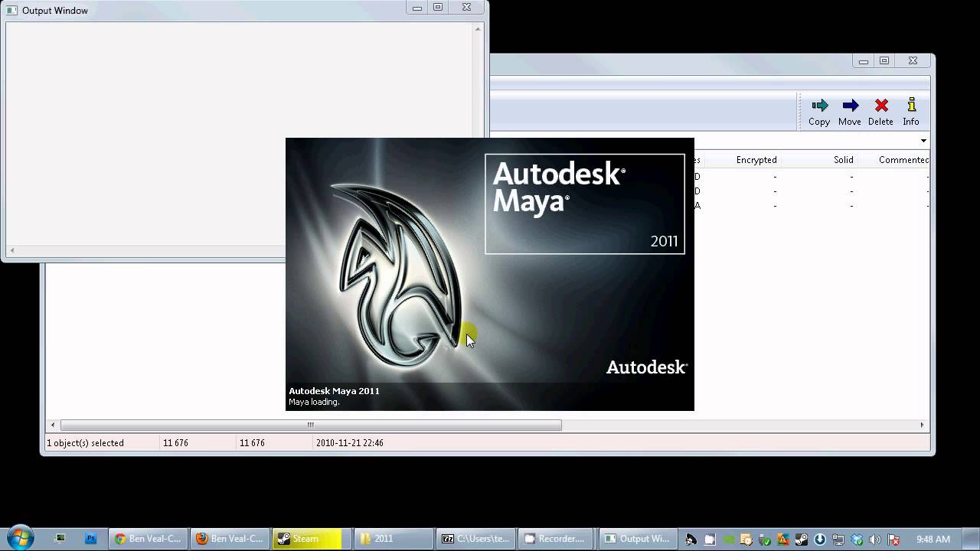This screenshot has height=551, width=980.
Task: Click the '1 object(s) selected' status text
Action: pyautogui.click(x=85, y=443)
